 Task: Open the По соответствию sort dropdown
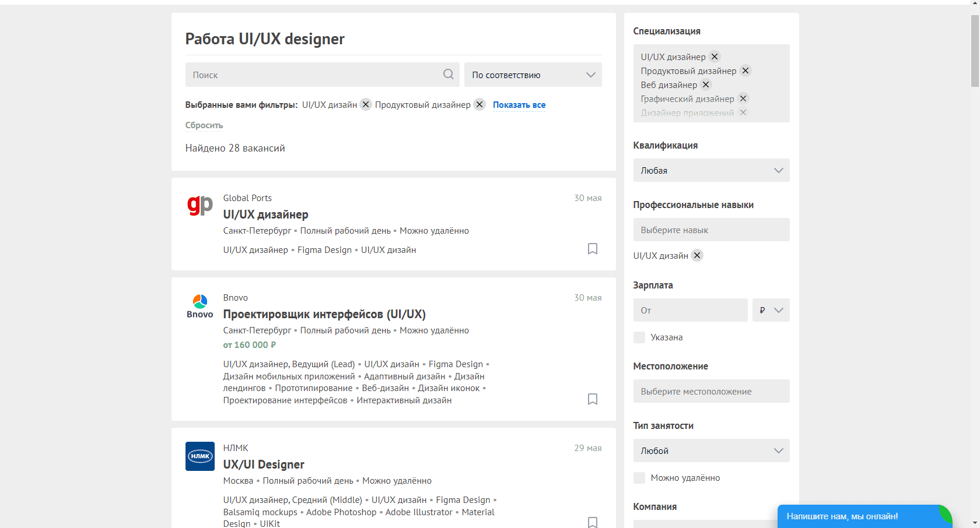[x=533, y=75]
